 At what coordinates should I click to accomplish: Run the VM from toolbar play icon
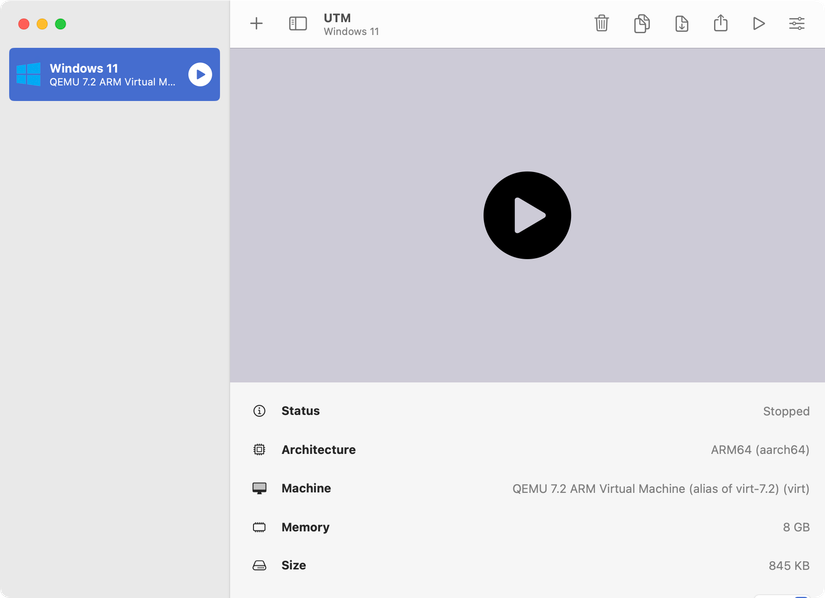point(759,23)
